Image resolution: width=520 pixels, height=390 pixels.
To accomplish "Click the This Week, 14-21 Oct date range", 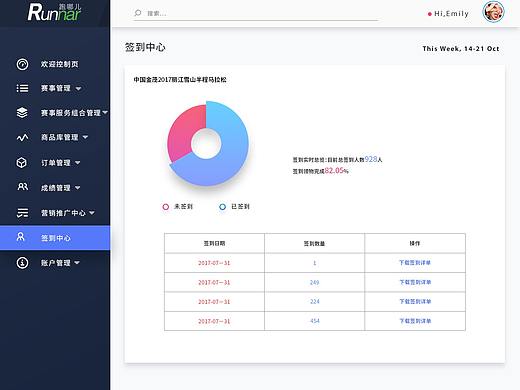I will pyautogui.click(x=461, y=49).
